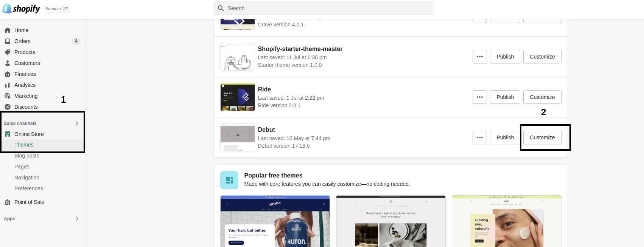Expand the Sales channels chevron
Image resolution: width=644 pixels, height=247 pixels.
click(x=77, y=123)
